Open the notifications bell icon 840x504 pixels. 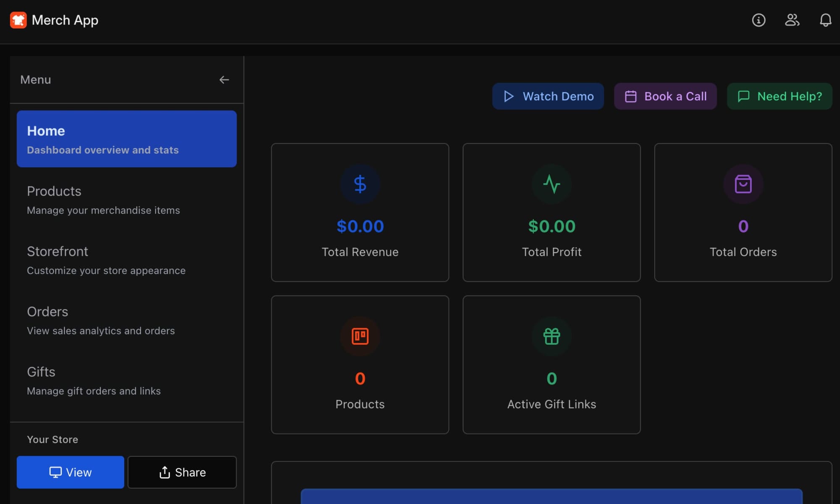(x=825, y=20)
